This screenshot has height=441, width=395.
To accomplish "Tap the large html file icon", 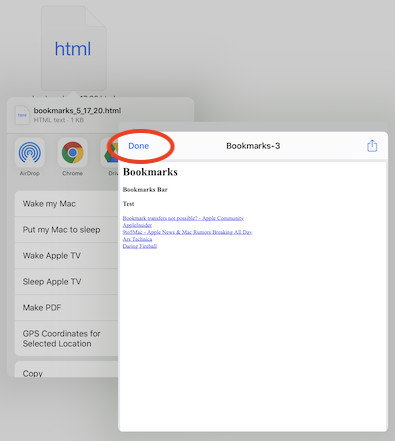I will pos(74,49).
